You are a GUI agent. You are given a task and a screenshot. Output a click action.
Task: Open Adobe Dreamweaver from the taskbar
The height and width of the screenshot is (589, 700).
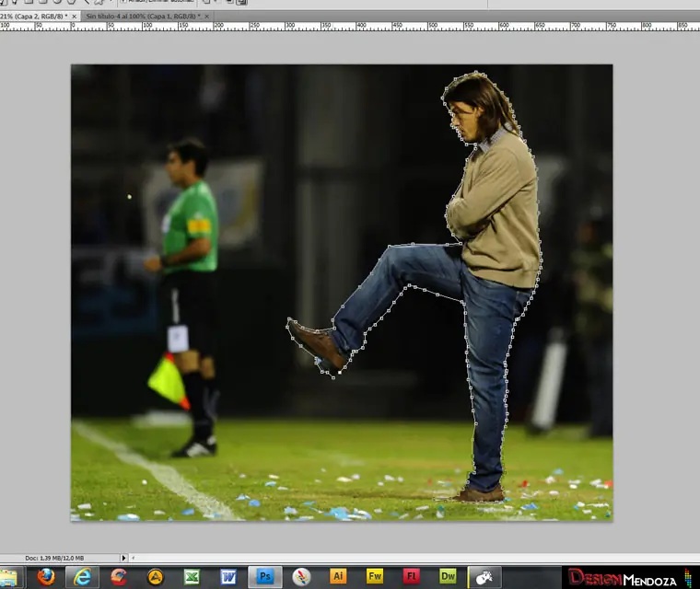(x=448, y=577)
